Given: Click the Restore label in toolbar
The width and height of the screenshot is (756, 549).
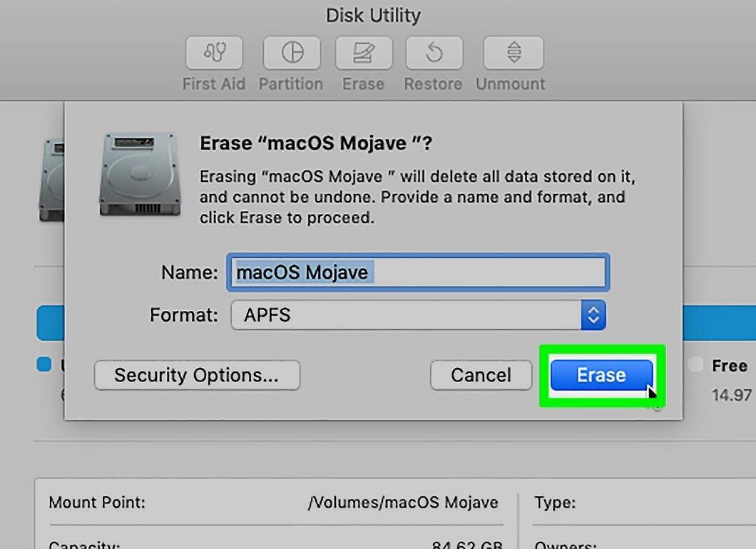Looking at the screenshot, I should (x=433, y=84).
